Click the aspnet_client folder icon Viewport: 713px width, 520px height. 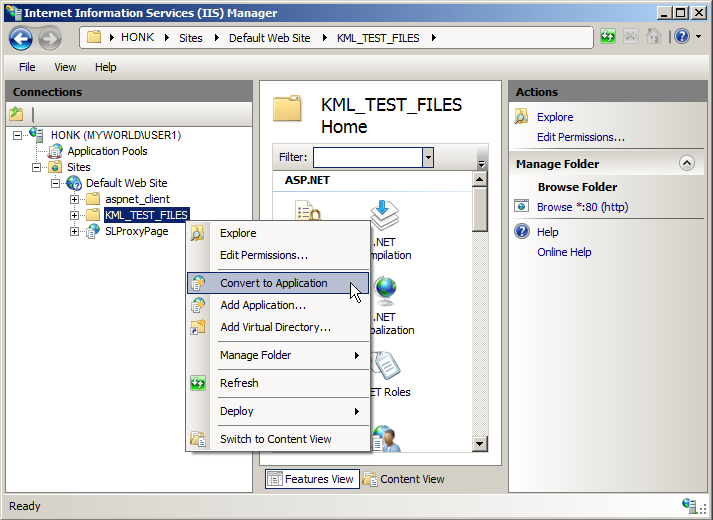(x=93, y=199)
